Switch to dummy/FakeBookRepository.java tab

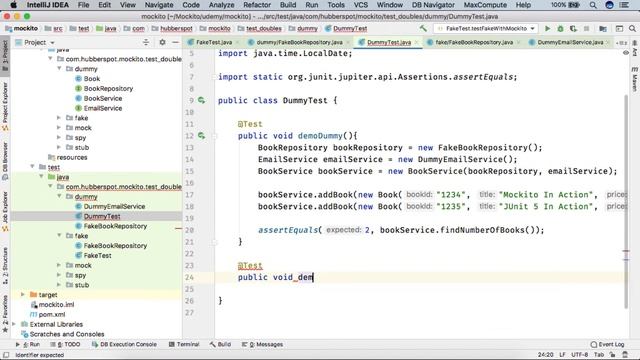299,42
